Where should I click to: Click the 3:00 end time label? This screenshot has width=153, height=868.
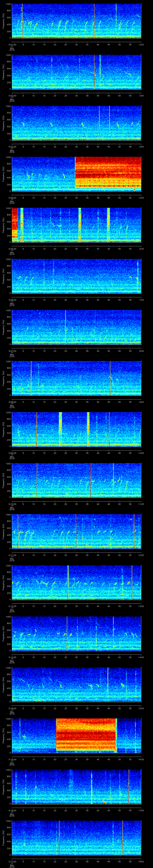pyautogui.click(x=141, y=95)
